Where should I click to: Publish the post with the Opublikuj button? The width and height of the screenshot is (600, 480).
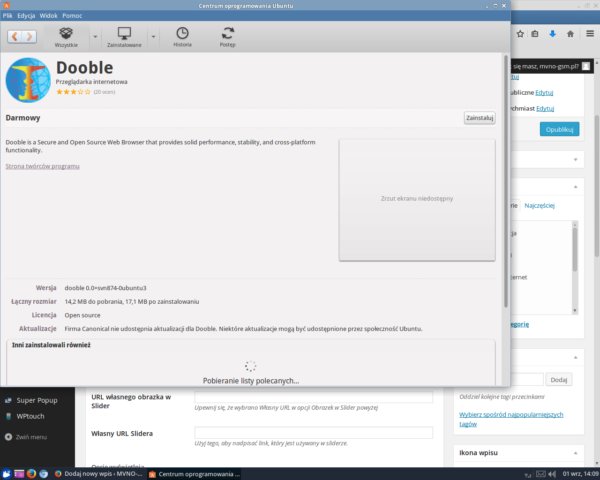point(559,129)
